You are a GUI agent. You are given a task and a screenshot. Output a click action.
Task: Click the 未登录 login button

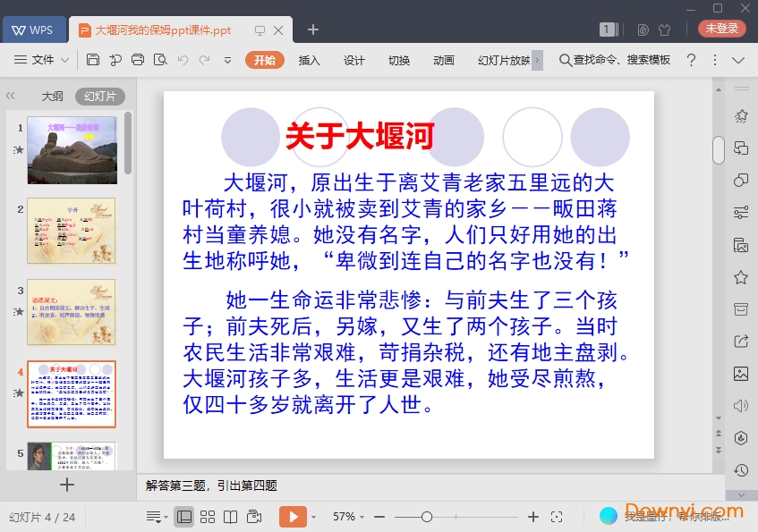721,29
